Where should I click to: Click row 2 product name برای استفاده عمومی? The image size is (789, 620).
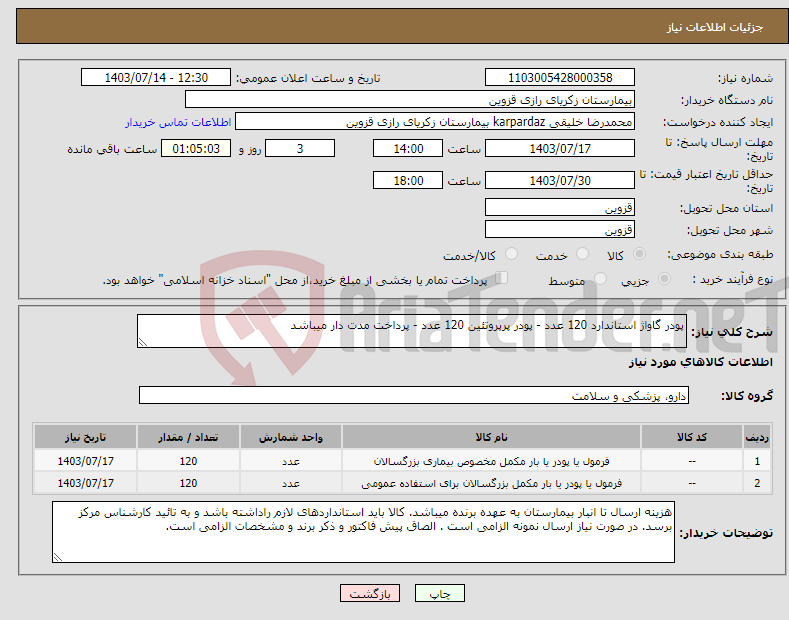tap(491, 483)
